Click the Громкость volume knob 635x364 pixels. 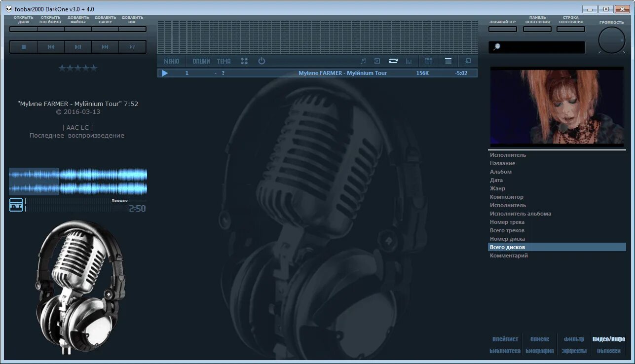click(x=612, y=40)
